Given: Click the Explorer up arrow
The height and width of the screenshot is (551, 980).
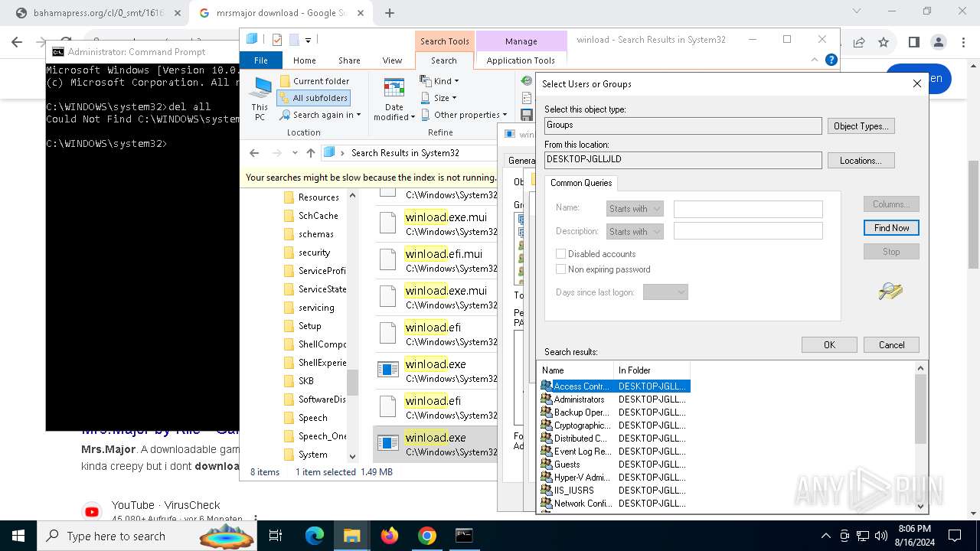Looking at the screenshot, I should click(310, 153).
